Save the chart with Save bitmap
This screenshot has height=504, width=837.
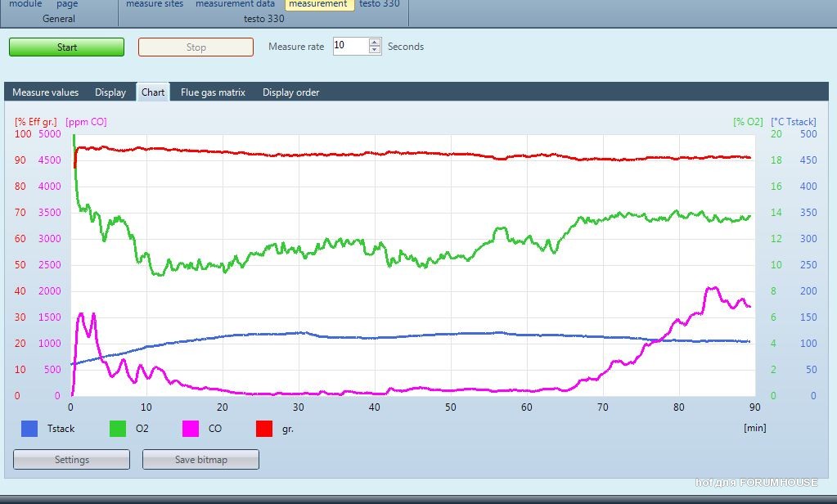[200, 460]
